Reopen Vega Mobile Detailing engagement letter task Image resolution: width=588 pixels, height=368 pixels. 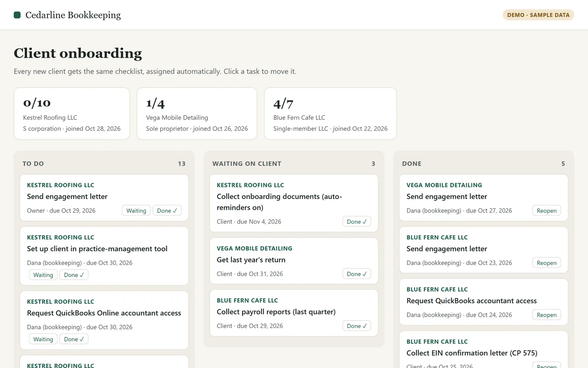546,211
